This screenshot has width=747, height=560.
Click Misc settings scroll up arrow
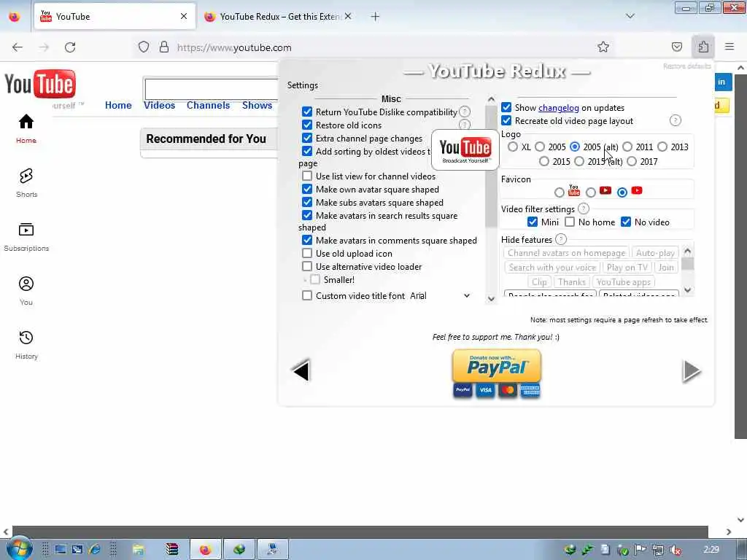(491, 99)
